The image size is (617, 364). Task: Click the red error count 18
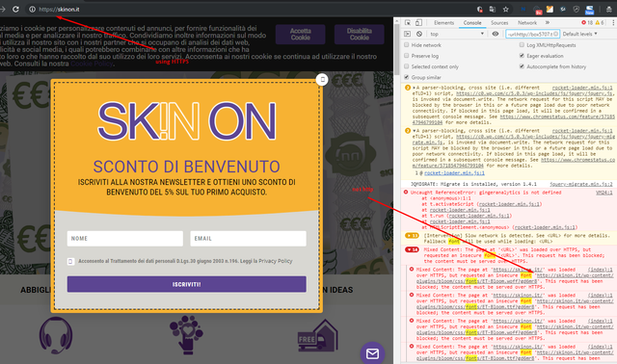587,23
